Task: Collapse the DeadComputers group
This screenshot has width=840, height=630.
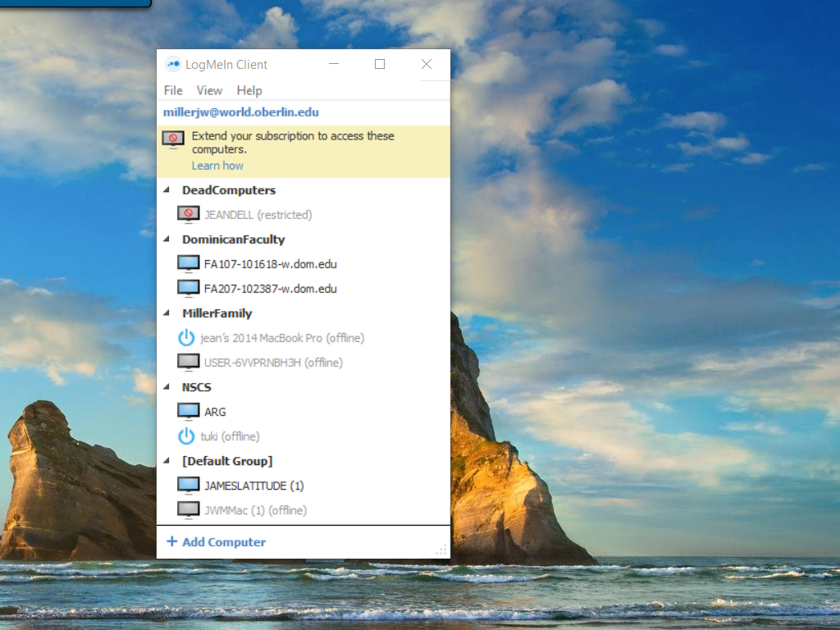Action: (167, 190)
